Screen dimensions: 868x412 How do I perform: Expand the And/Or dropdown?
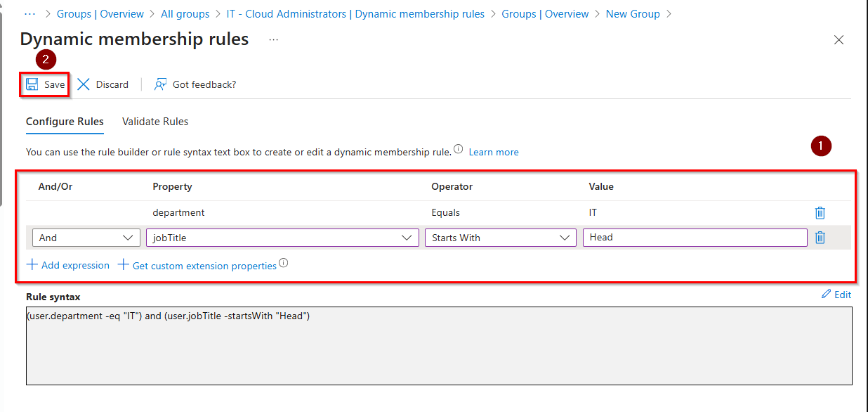click(86, 238)
